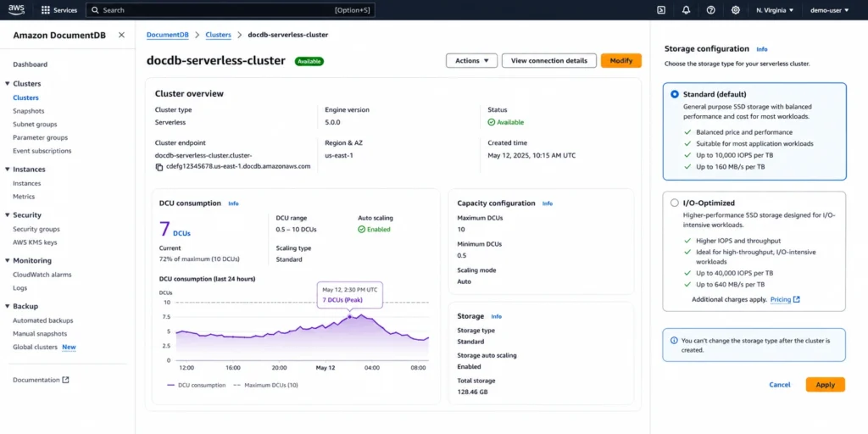
Task: Click the Total storage value 128.46 GB
Action: [472, 392]
